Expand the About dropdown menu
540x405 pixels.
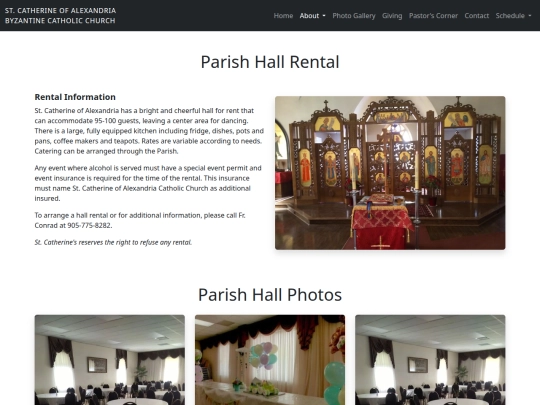312,16
